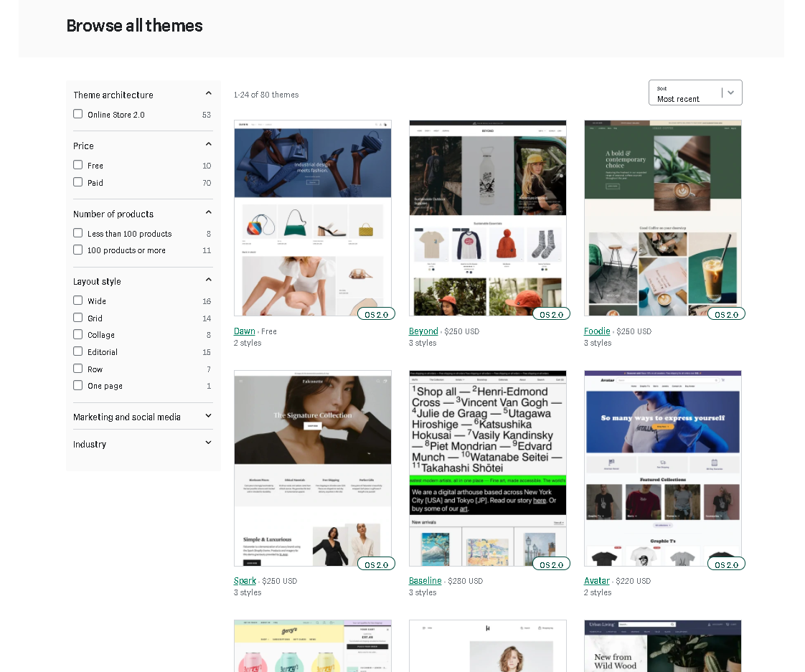This screenshot has height=672, width=805.
Task: Click the OS 2.0 badge on Spark theme
Action: click(x=376, y=564)
